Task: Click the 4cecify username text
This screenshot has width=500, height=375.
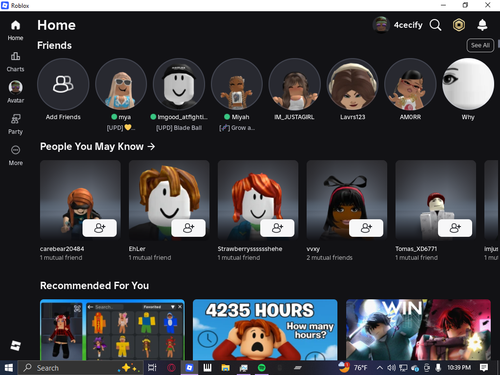Action: pos(408,25)
